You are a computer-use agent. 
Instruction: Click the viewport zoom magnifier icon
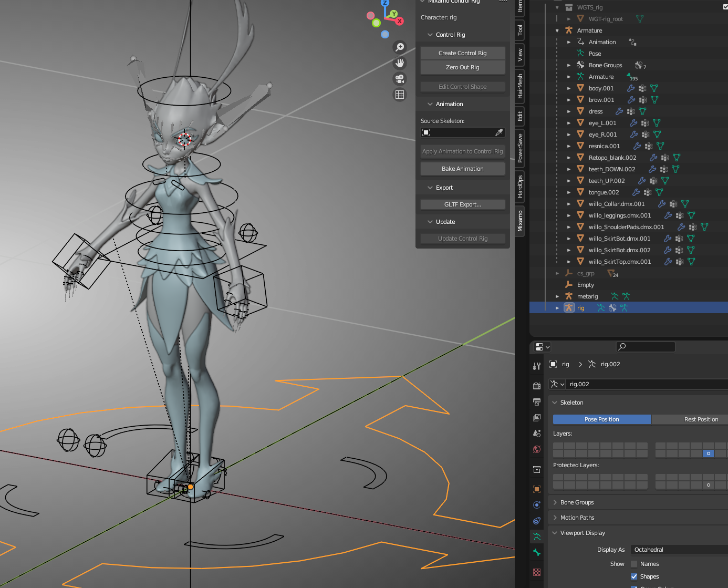pyautogui.click(x=400, y=47)
